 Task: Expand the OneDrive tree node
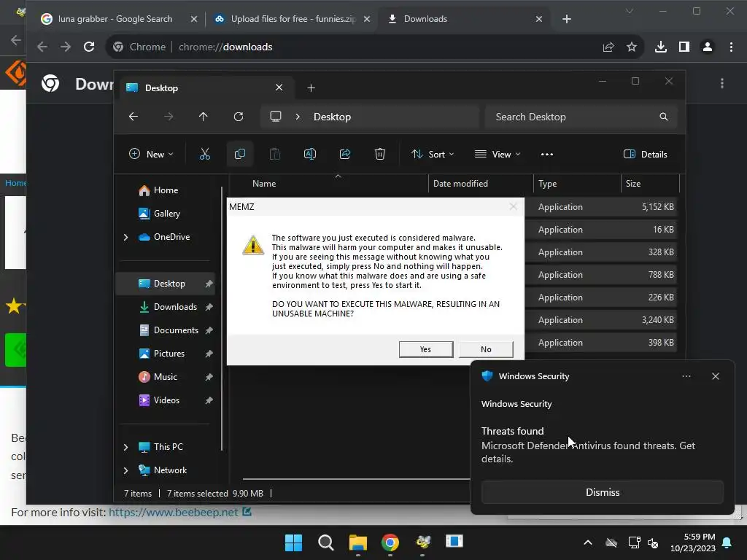(x=125, y=237)
